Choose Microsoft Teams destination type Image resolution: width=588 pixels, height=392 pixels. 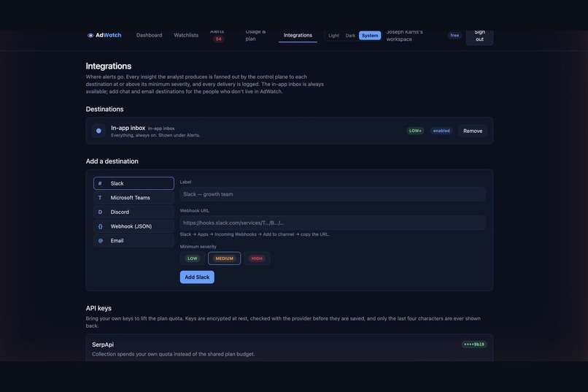point(134,198)
